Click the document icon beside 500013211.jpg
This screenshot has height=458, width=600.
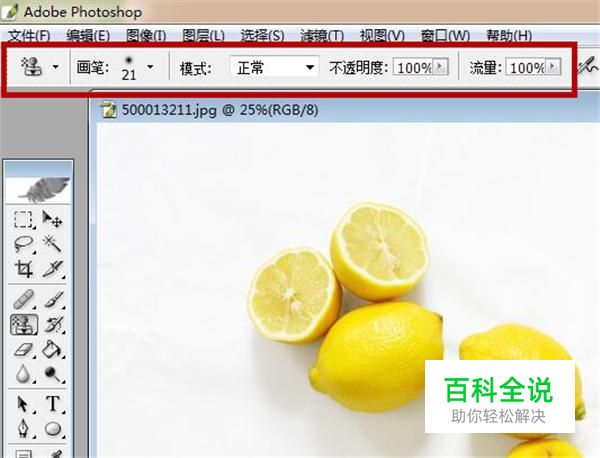tap(108, 110)
